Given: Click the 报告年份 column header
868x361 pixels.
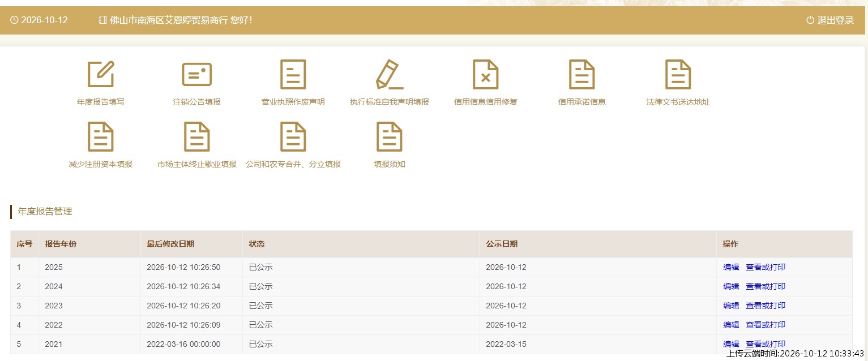Looking at the screenshot, I should [x=61, y=244].
